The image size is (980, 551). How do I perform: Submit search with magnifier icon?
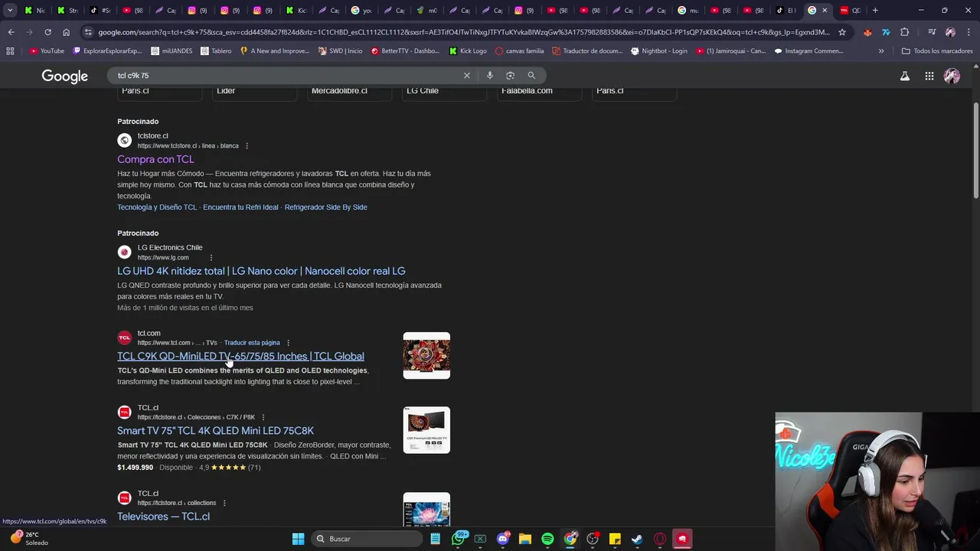pyautogui.click(x=531, y=75)
